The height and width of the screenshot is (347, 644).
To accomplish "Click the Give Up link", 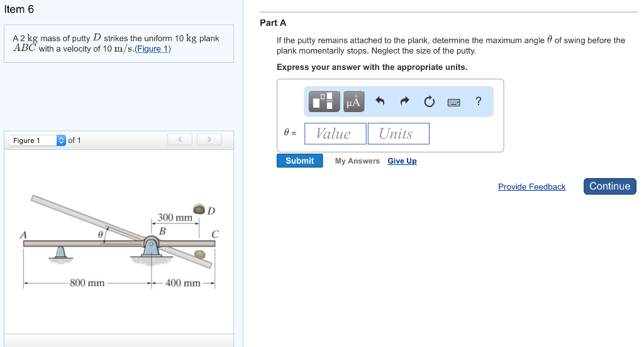I will pyautogui.click(x=402, y=161).
